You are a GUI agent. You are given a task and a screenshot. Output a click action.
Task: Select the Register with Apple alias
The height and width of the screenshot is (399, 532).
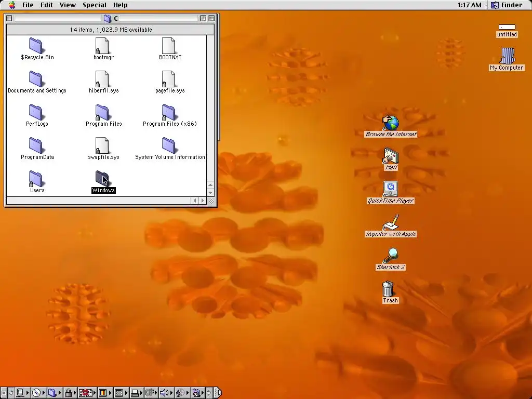click(x=391, y=225)
